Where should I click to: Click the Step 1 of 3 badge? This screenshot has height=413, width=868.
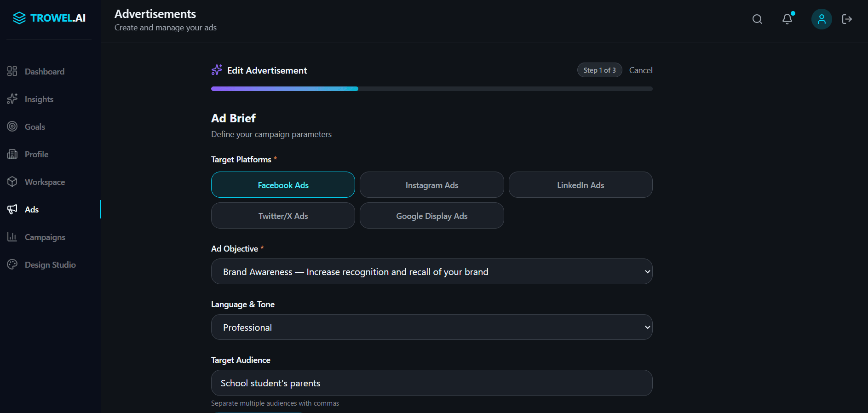pyautogui.click(x=600, y=70)
